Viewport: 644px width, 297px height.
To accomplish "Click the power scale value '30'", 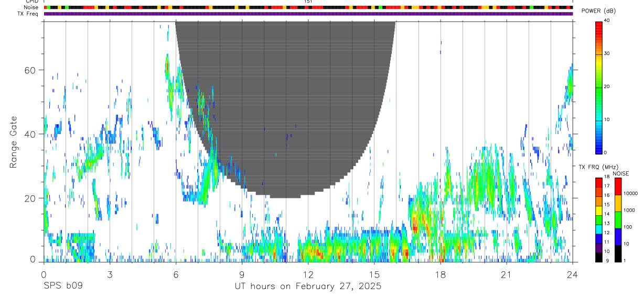I will click(606, 53).
